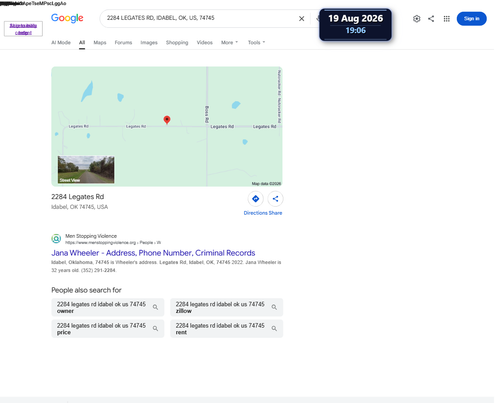Click the Directions text label
The height and width of the screenshot is (403, 500).
pos(255,213)
